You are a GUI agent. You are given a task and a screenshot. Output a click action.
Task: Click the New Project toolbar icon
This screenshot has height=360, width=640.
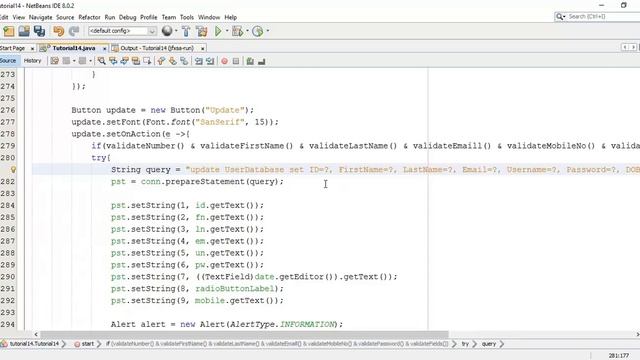(9, 31)
